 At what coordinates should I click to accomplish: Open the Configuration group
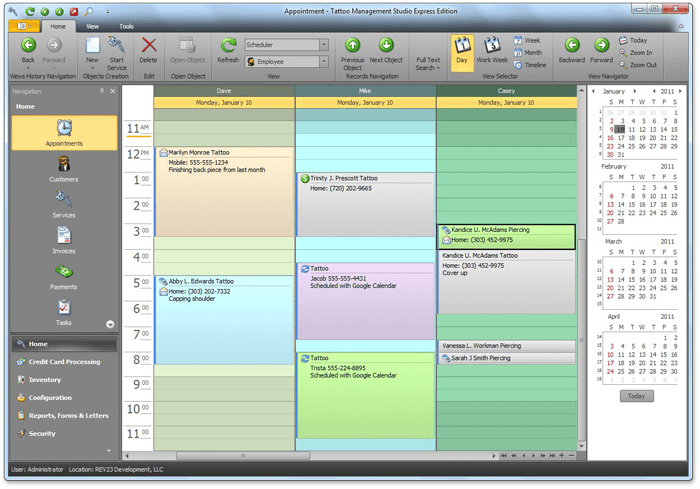tap(64, 397)
